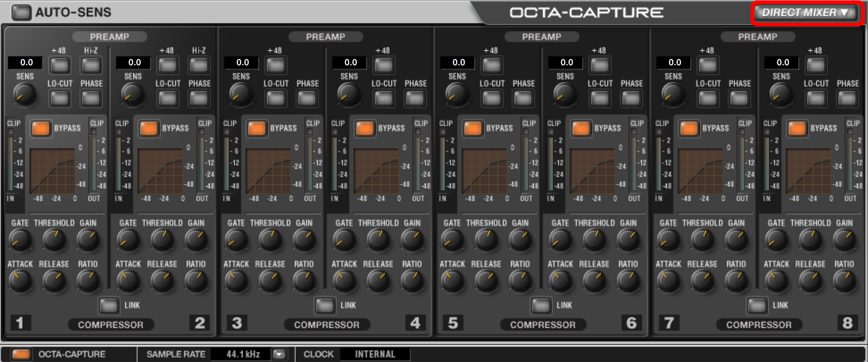
Task: Toggle compressor BYPASS on channel 1
Action: (41, 129)
